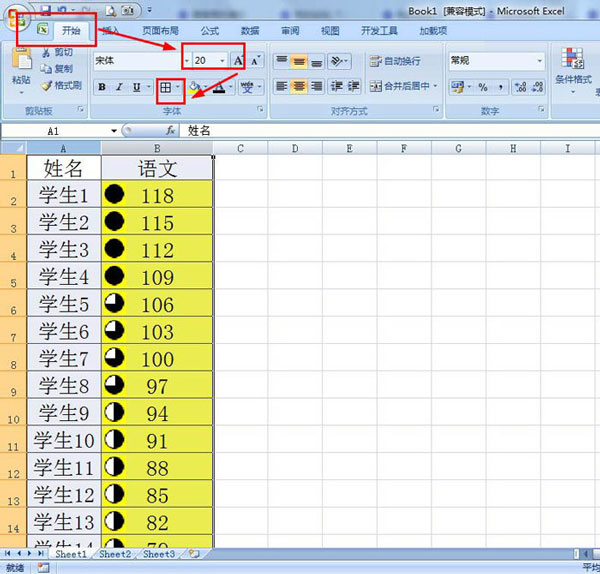Open the 宋体 font name dropdown
Viewport: 600px width, 574px height.
186,61
